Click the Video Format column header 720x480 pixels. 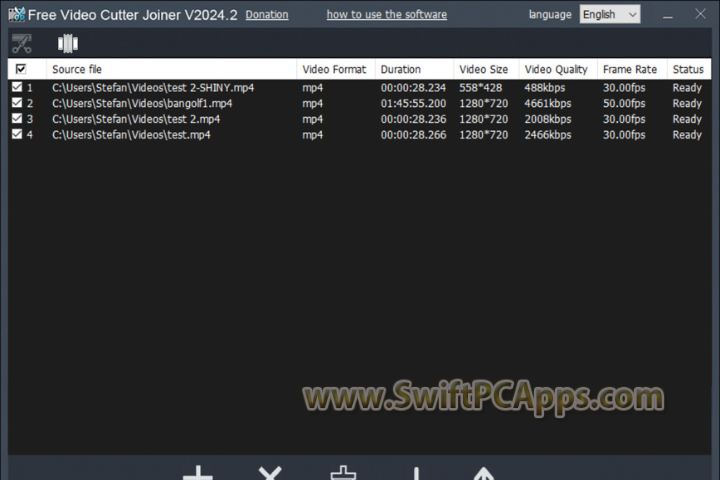(336, 69)
